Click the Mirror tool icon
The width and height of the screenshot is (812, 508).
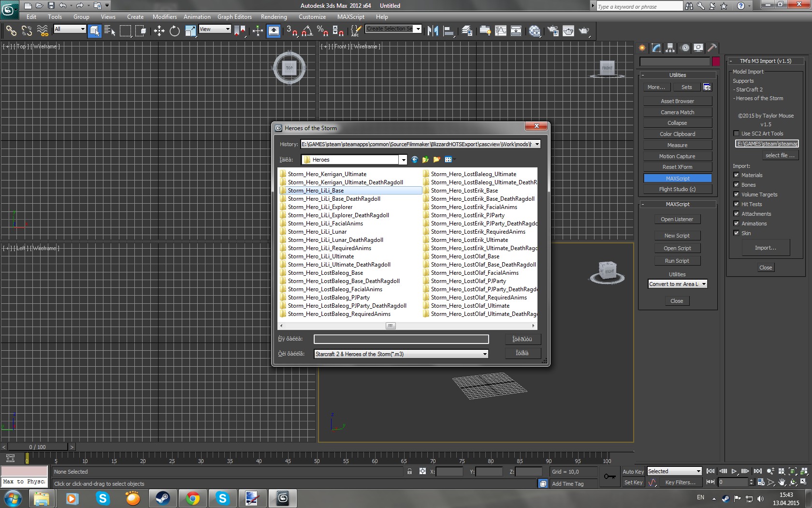433,31
